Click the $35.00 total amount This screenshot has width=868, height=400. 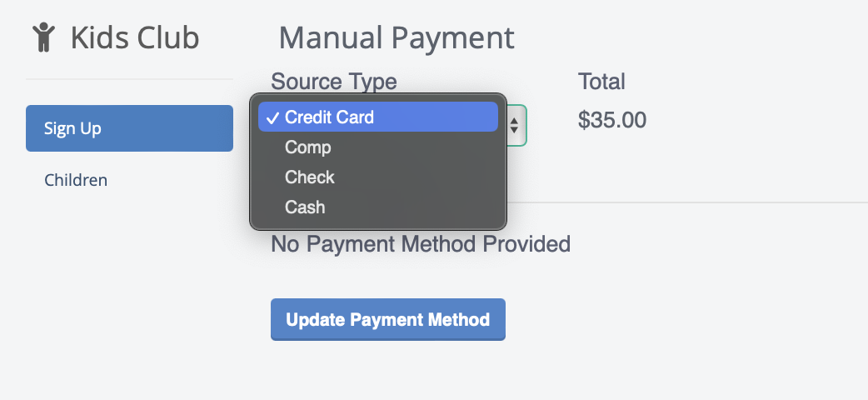612,120
